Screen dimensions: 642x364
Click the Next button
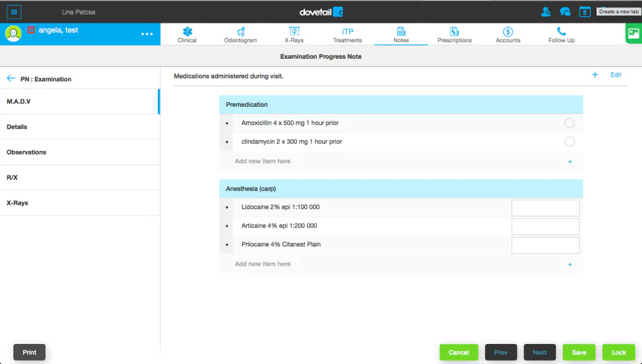tap(540, 352)
